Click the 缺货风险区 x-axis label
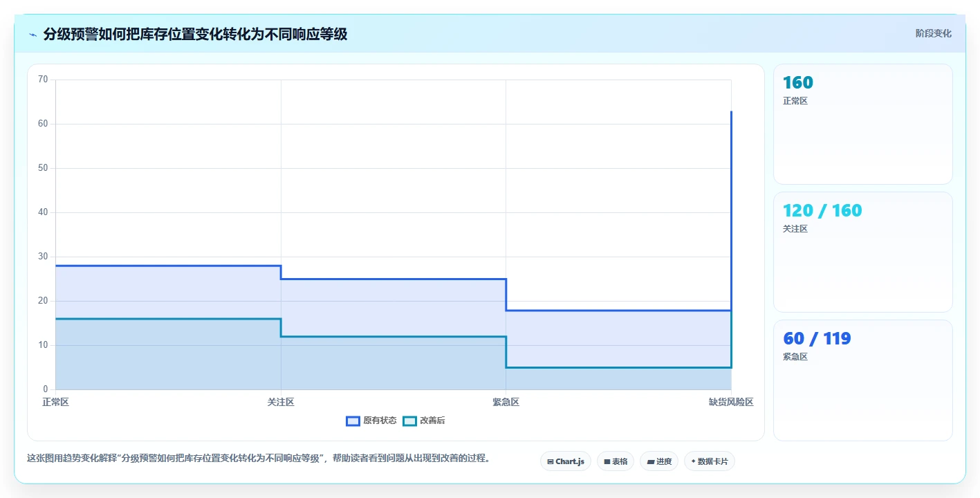 731,402
